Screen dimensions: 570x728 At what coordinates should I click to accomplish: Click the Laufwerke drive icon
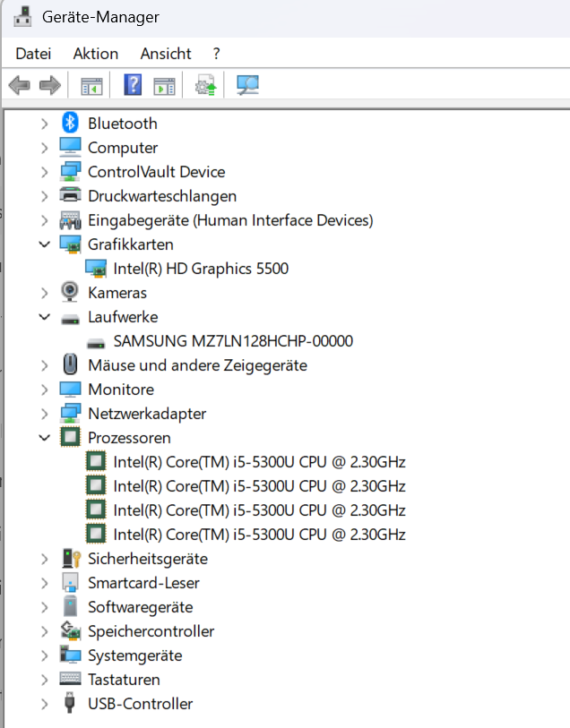point(70,318)
